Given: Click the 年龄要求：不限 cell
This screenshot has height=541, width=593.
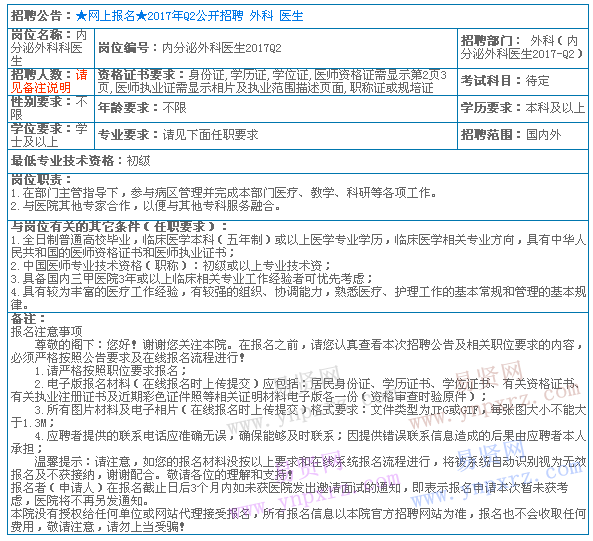Looking at the screenshot, I should tap(276, 109).
